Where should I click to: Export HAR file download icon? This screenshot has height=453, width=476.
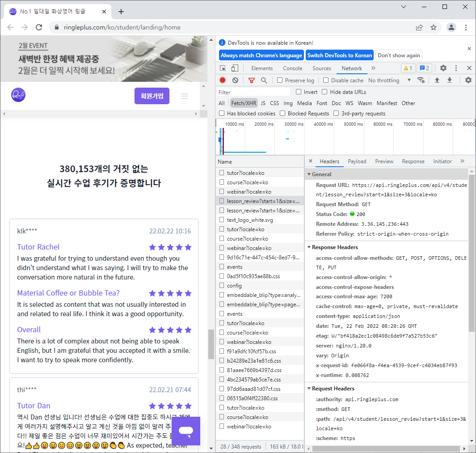point(450,80)
